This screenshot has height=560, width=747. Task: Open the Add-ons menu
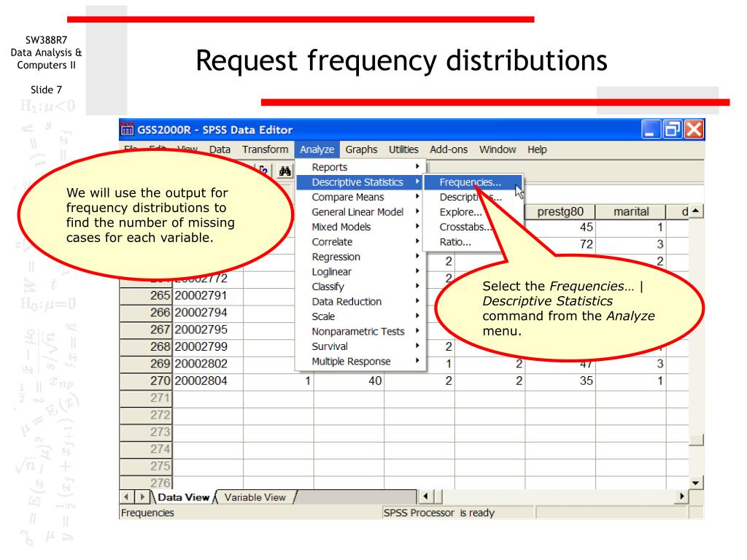[449, 149]
